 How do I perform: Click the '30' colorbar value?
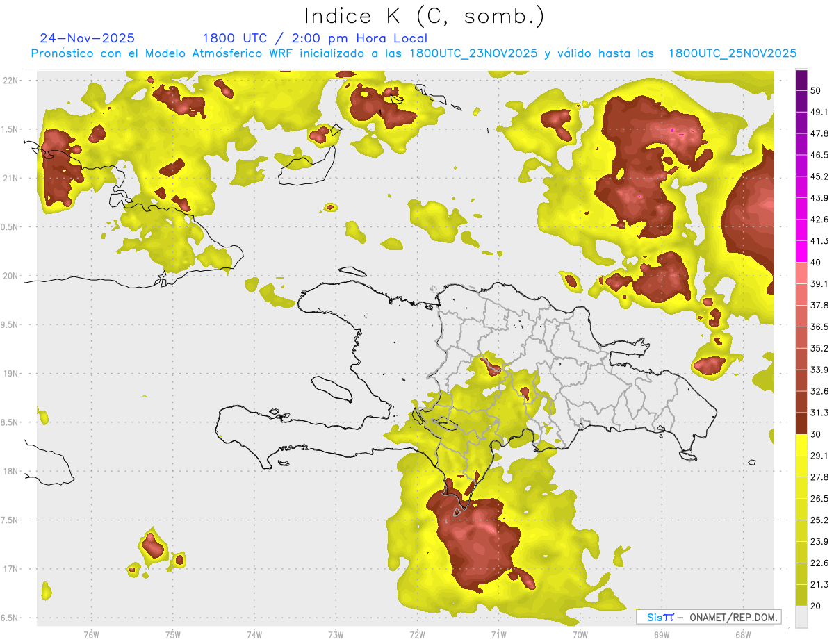click(816, 434)
